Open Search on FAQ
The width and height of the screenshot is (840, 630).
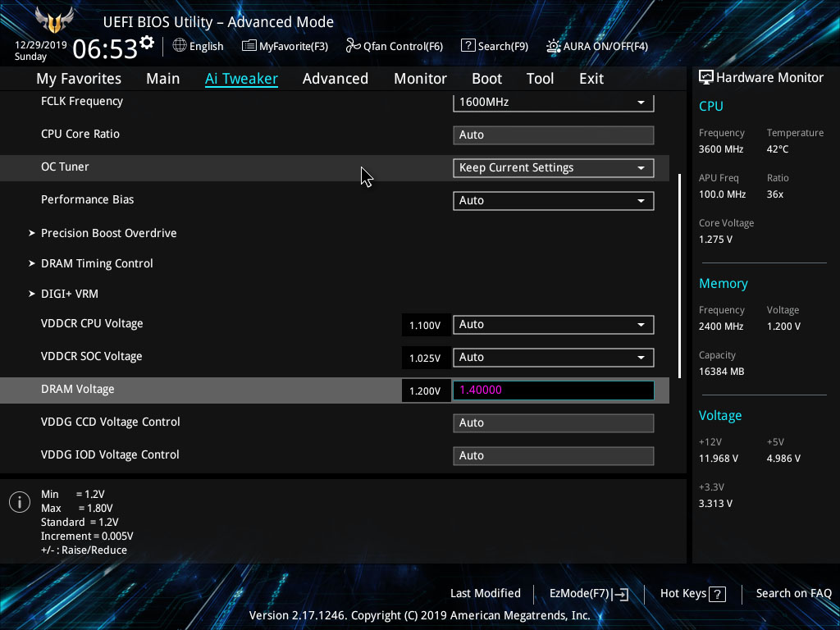(793, 593)
